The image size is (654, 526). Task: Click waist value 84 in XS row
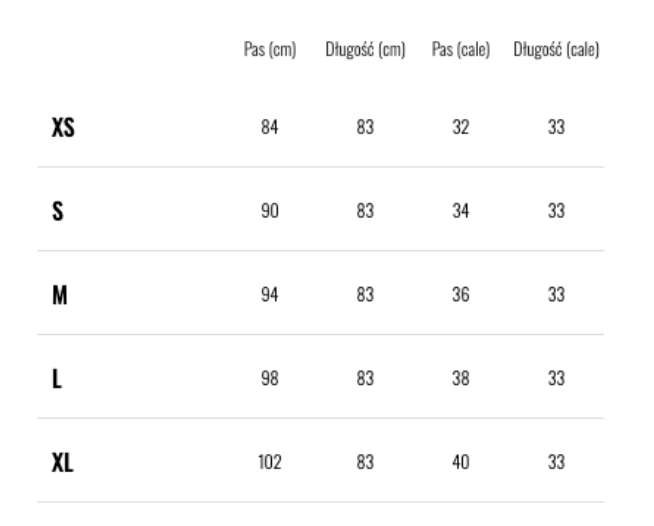point(270,128)
